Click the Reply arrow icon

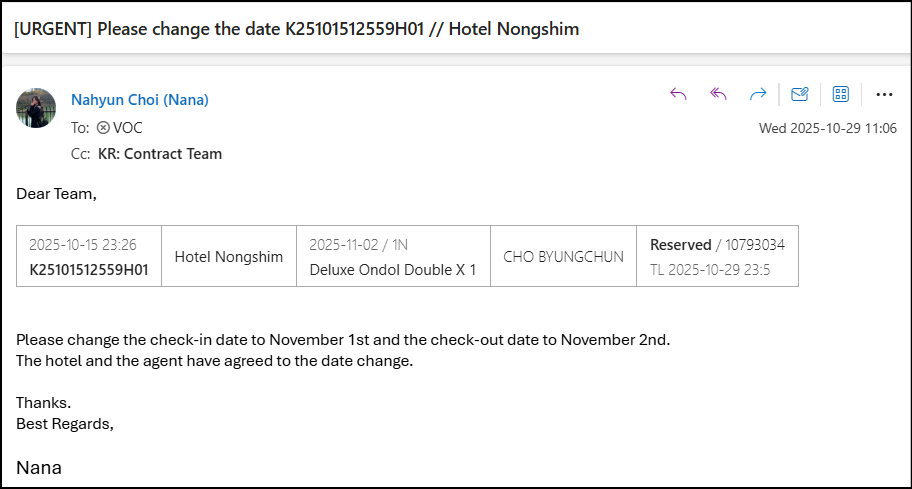678,94
